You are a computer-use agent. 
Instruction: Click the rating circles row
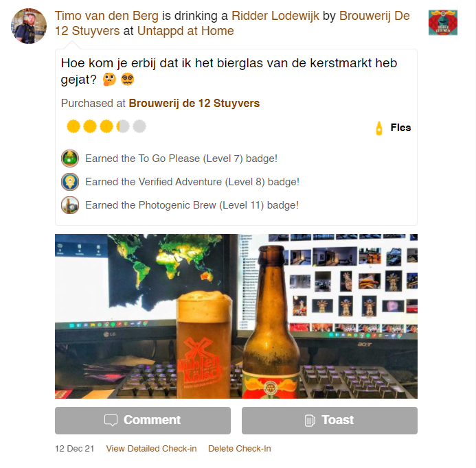click(x=106, y=126)
